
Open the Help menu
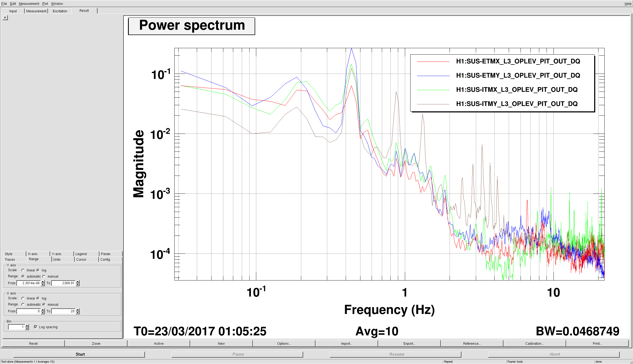coord(628,3)
